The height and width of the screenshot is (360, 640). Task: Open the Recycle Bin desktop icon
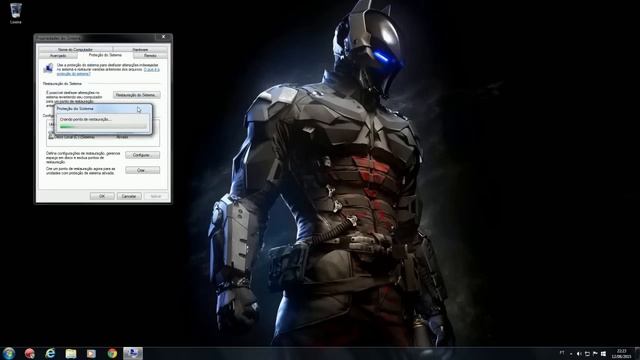coord(16,13)
